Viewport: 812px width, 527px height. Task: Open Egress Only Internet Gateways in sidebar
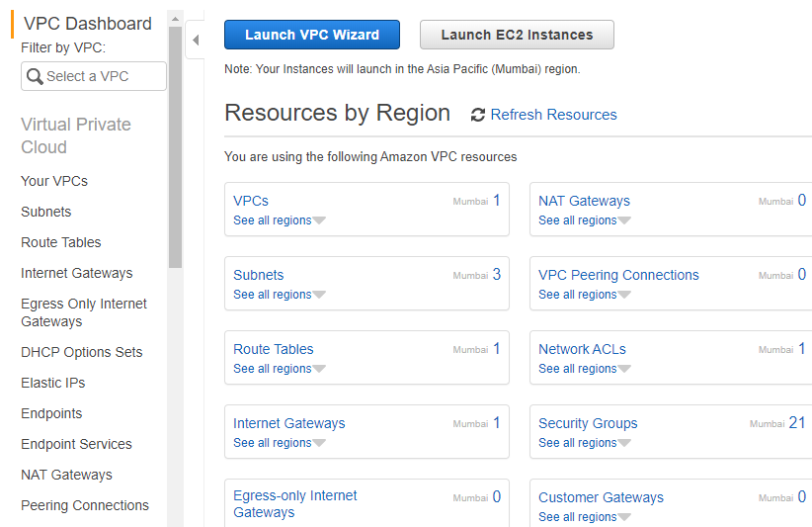coord(84,312)
